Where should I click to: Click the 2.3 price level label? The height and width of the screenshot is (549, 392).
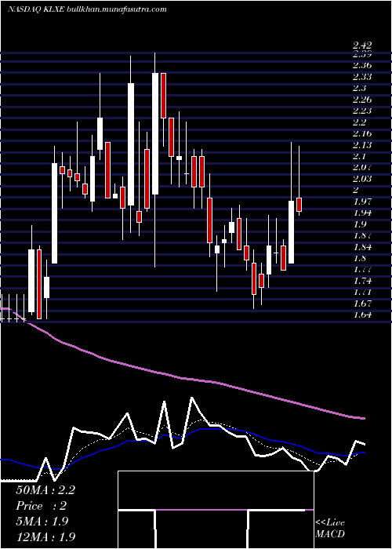pyautogui.click(x=359, y=88)
